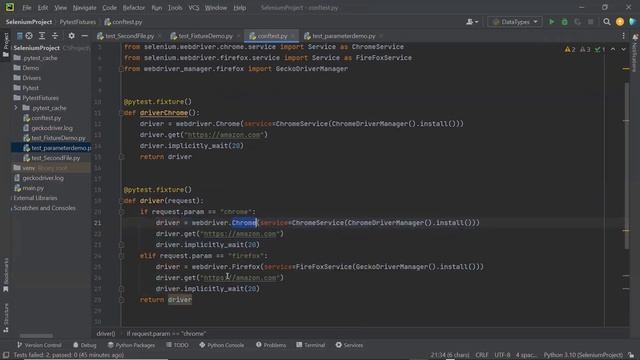Open the editor tabs more-options menu
640x360 pixels.
[623, 36]
